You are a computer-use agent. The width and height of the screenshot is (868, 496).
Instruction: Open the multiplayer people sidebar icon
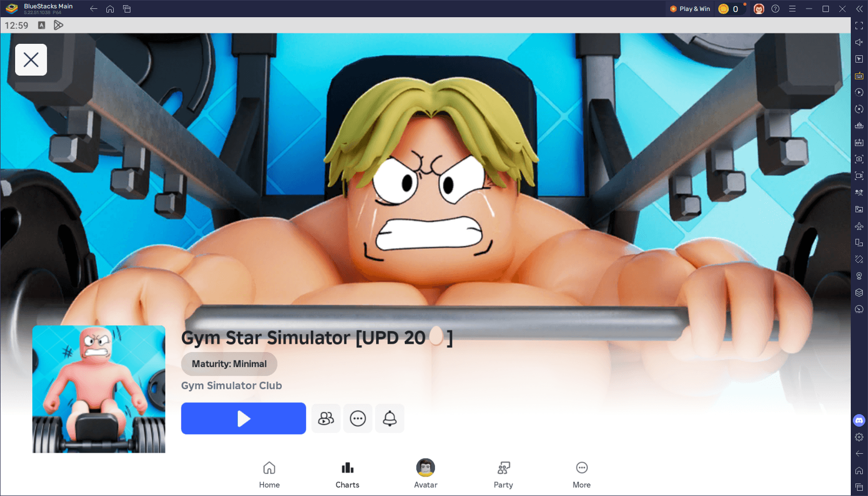[859, 192]
